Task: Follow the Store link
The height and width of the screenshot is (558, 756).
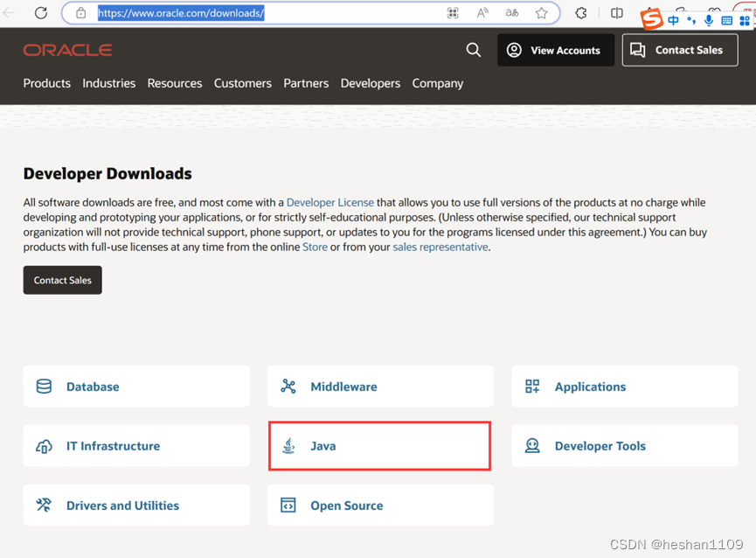Action: [315, 247]
